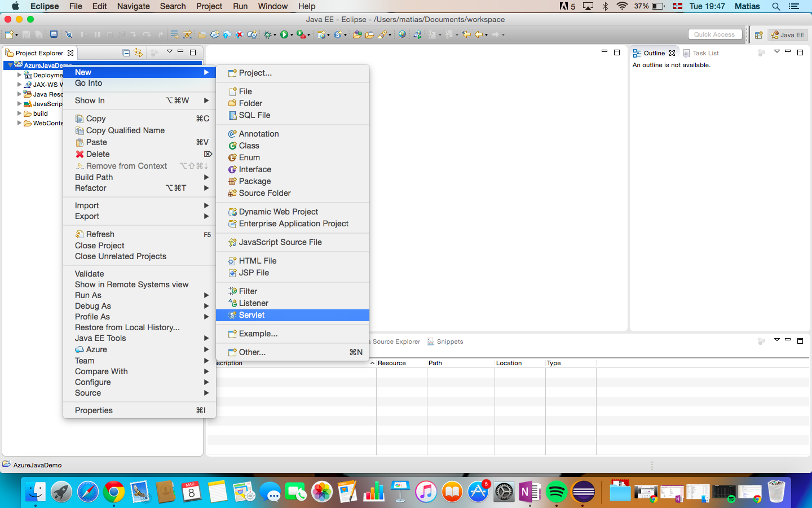Open the Run As submenu
Image resolution: width=812 pixels, height=508 pixels.
[x=139, y=295]
